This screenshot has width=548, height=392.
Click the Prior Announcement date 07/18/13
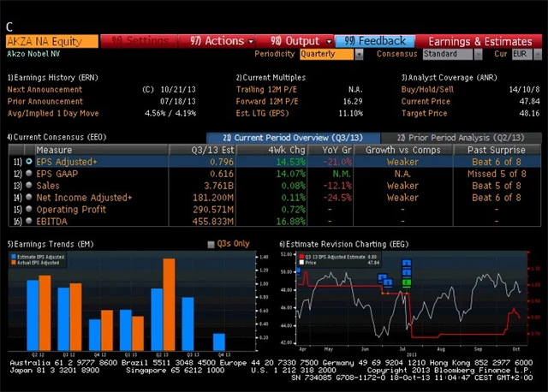(178, 101)
